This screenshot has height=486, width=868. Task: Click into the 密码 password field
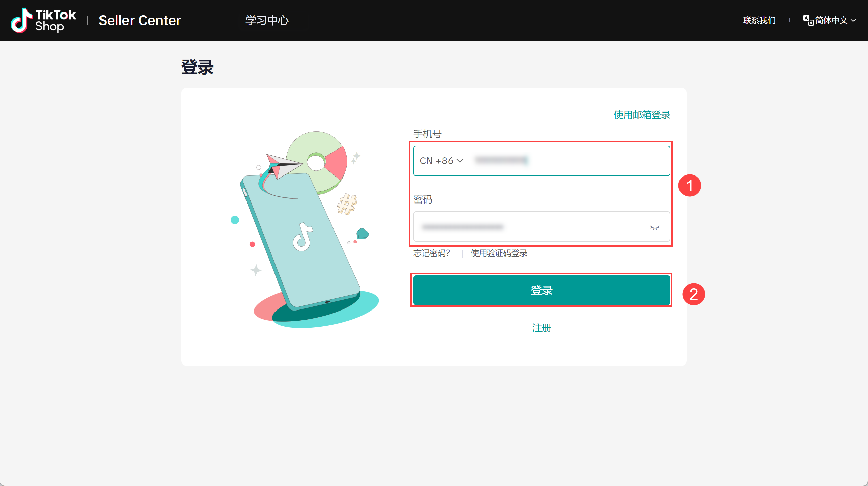[x=529, y=227]
